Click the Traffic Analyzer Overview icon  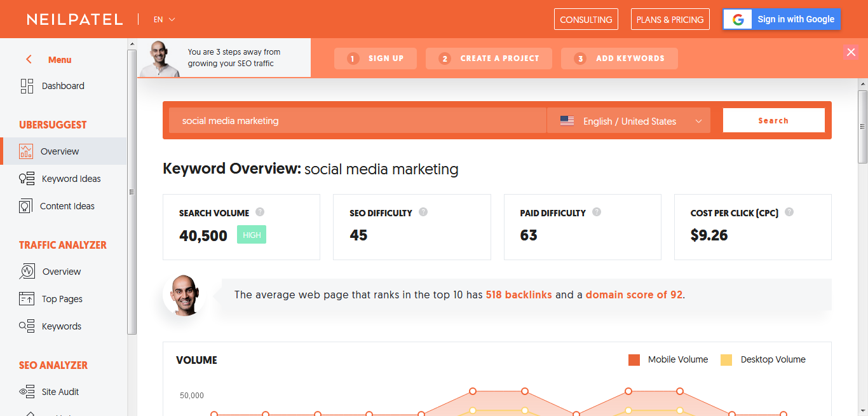[x=27, y=272]
